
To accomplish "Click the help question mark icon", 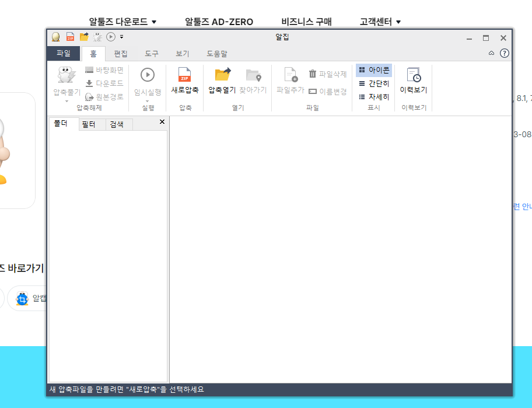I will pyautogui.click(x=505, y=53).
